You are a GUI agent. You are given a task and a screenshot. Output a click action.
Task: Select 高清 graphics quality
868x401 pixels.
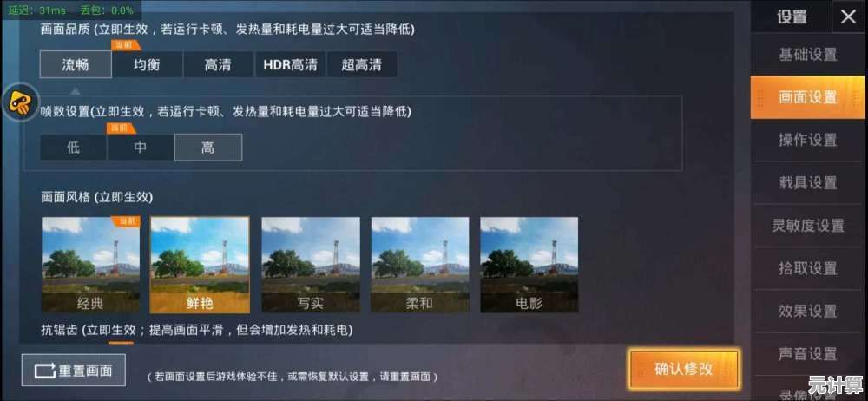(x=218, y=65)
